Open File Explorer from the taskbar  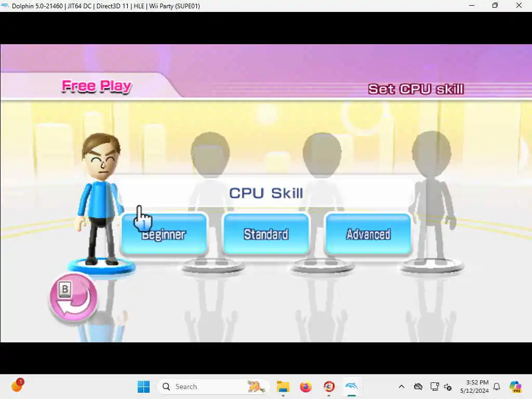(x=283, y=387)
